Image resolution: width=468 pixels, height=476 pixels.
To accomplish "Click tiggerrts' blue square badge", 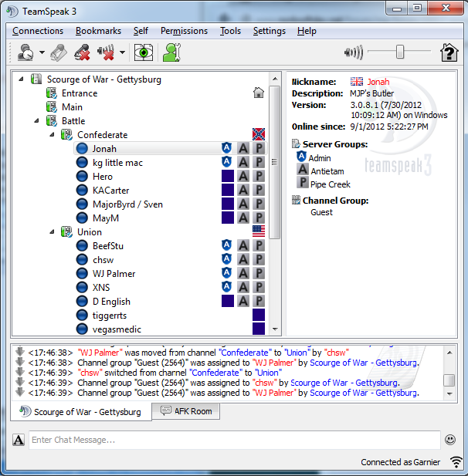I will click(259, 315).
